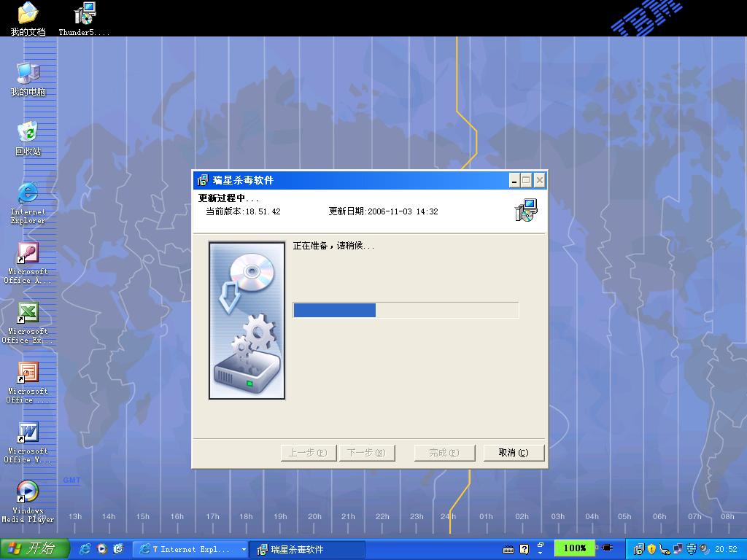Open the 我的文档 desktop icon

[x=28, y=19]
